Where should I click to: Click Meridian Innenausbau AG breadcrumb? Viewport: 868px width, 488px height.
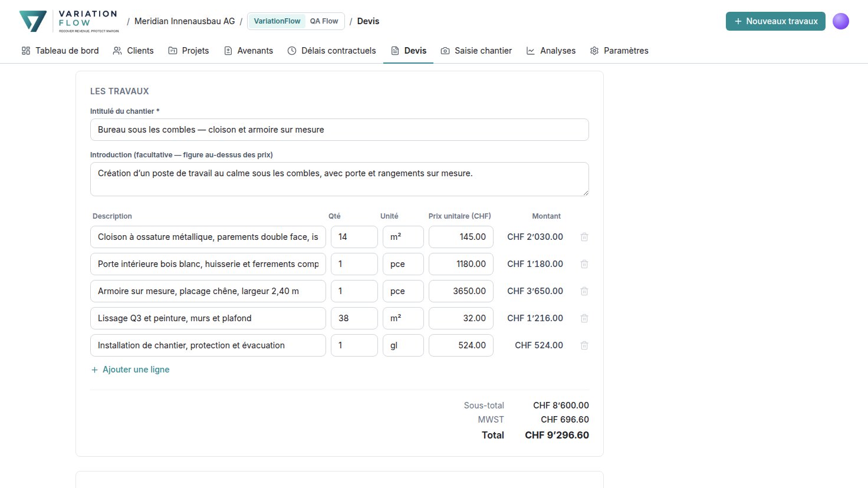click(185, 21)
